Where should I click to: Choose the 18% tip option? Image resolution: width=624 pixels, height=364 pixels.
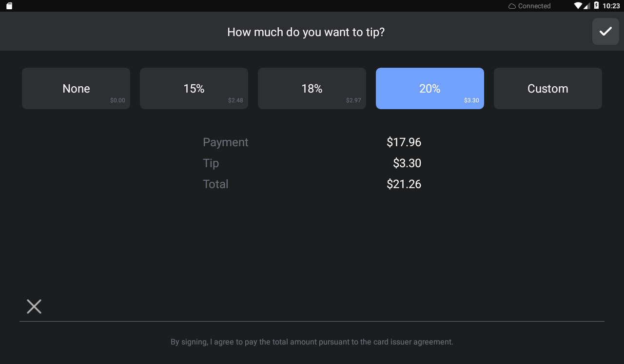click(312, 88)
